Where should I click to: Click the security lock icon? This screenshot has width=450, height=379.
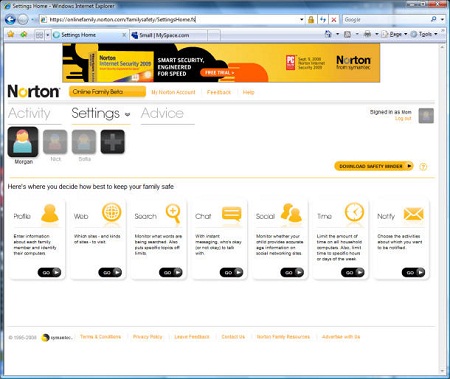click(x=311, y=20)
